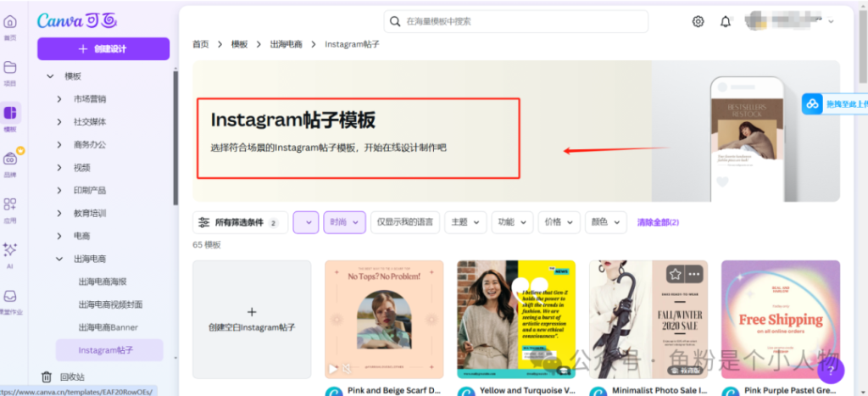This screenshot has height=396, width=868.
Task: Go to 模板 in the breadcrumb
Action: [x=239, y=44]
